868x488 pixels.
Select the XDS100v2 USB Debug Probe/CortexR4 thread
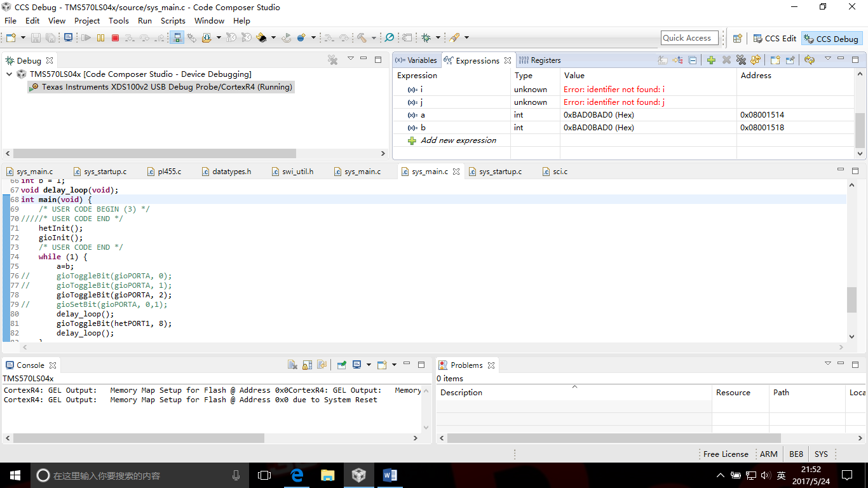point(161,87)
